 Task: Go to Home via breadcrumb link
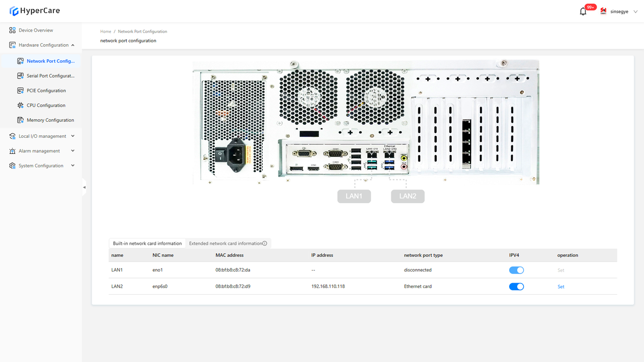106,32
